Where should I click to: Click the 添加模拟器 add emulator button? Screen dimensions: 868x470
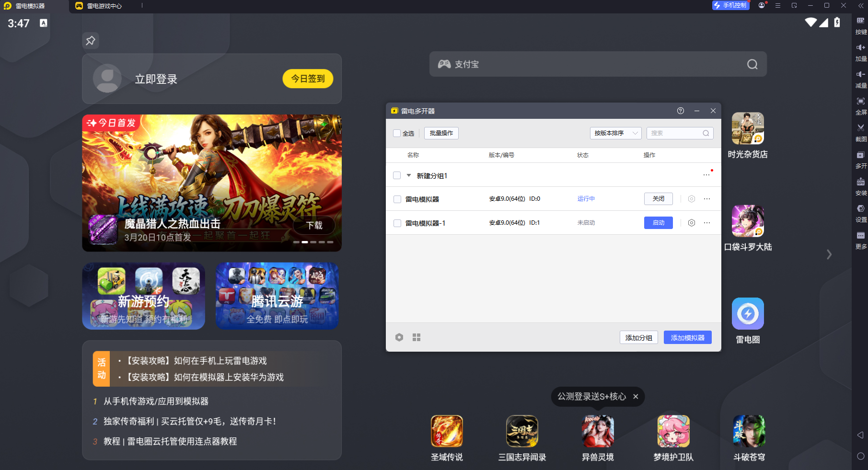click(x=688, y=338)
